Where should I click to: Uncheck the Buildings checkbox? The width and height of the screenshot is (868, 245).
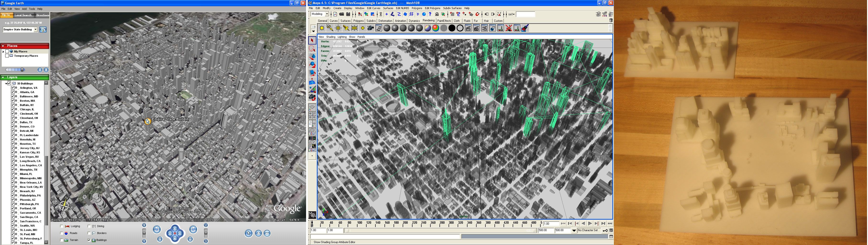pyautogui.click(x=89, y=240)
